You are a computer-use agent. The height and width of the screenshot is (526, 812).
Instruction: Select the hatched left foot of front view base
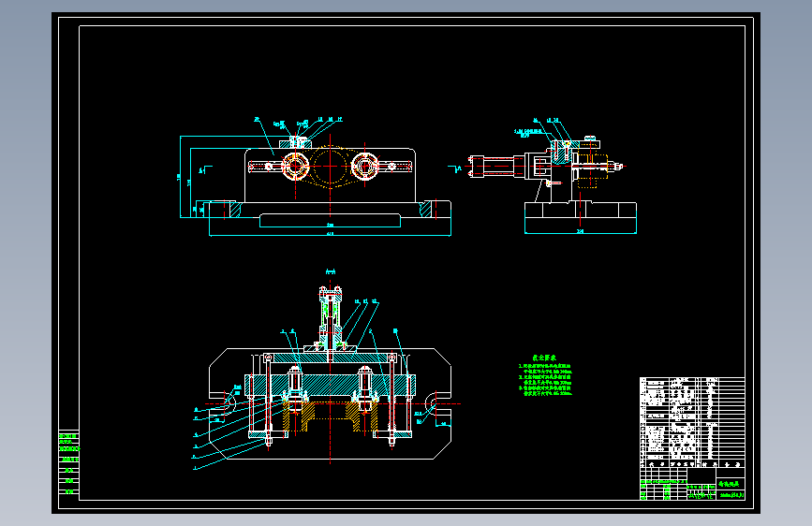pyautogui.click(x=236, y=209)
